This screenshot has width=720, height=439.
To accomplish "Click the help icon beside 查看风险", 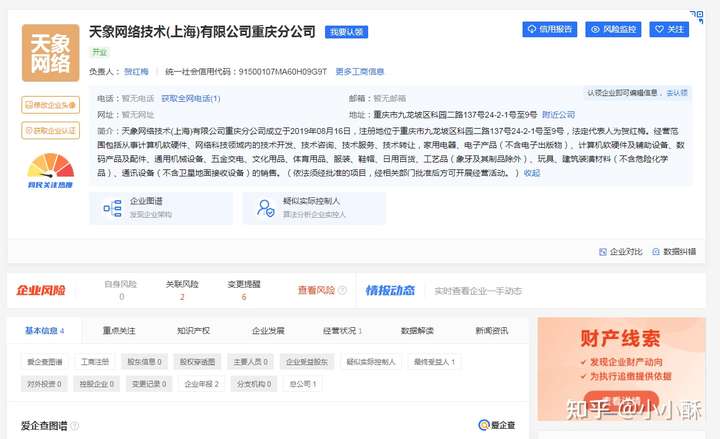I will 342,290.
